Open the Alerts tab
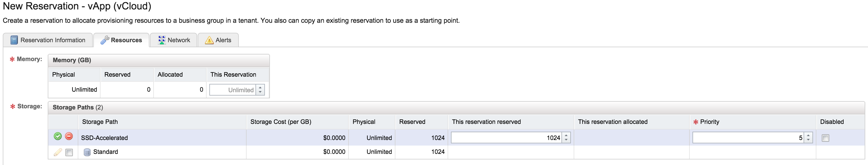This screenshot has width=868, height=165. pyautogui.click(x=223, y=40)
